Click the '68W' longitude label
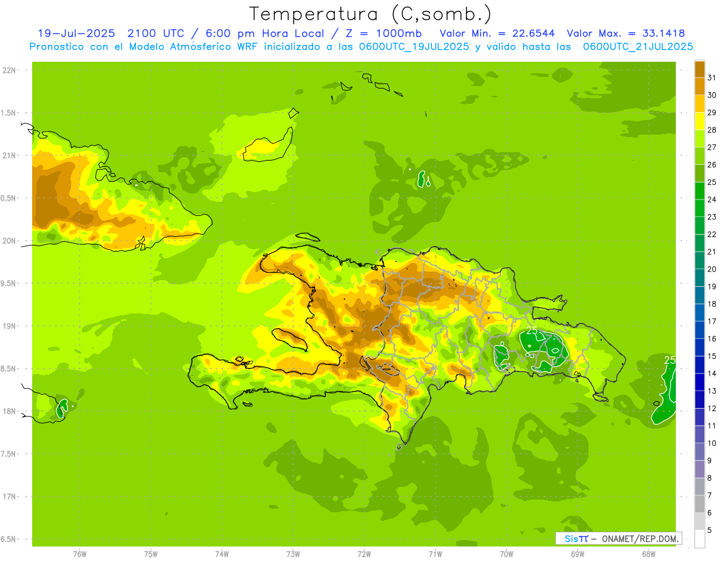Viewport: 728px width, 562px height. pyautogui.click(x=649, y=554)
